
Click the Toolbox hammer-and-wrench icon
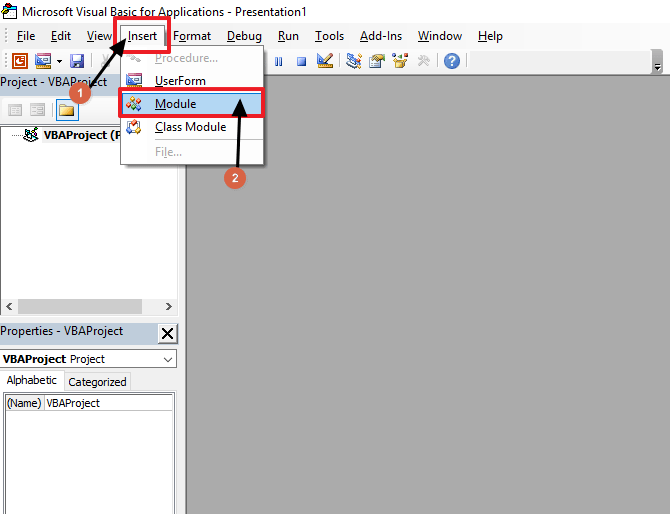[x=423, y=61]
